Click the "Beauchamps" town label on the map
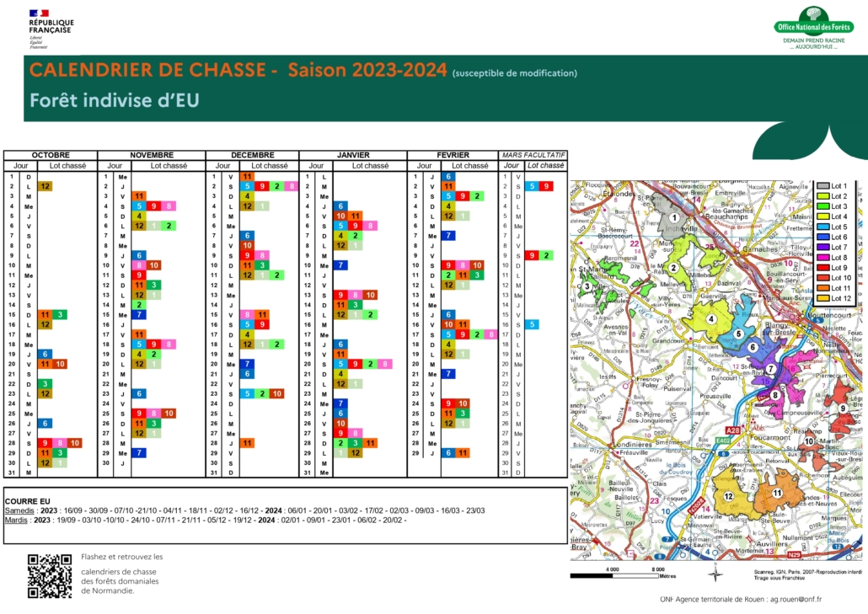Screen dimensions: 868x614 coord(726,216)
